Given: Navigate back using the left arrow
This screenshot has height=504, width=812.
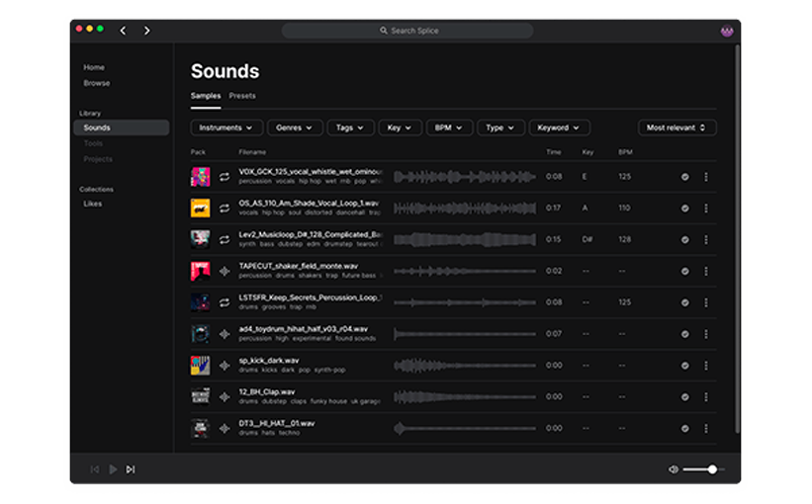Looking at the screenshot, I should (123, 31).
